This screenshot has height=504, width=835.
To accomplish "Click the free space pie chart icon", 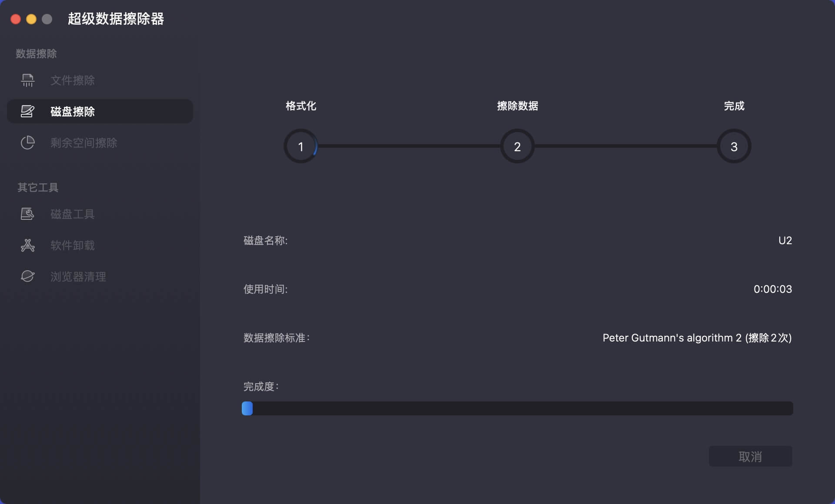I will pos(27,143).
